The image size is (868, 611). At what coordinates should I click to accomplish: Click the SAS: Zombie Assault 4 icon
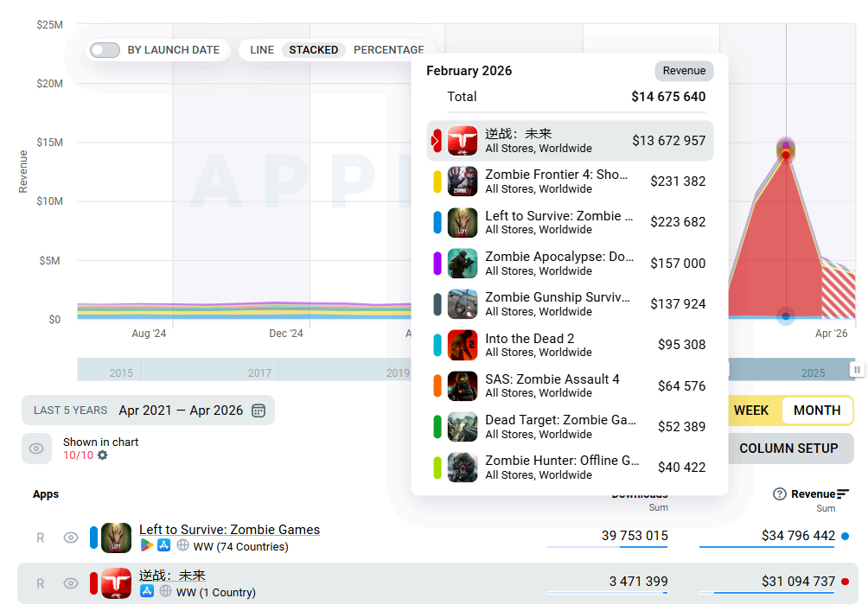point(463,385)
